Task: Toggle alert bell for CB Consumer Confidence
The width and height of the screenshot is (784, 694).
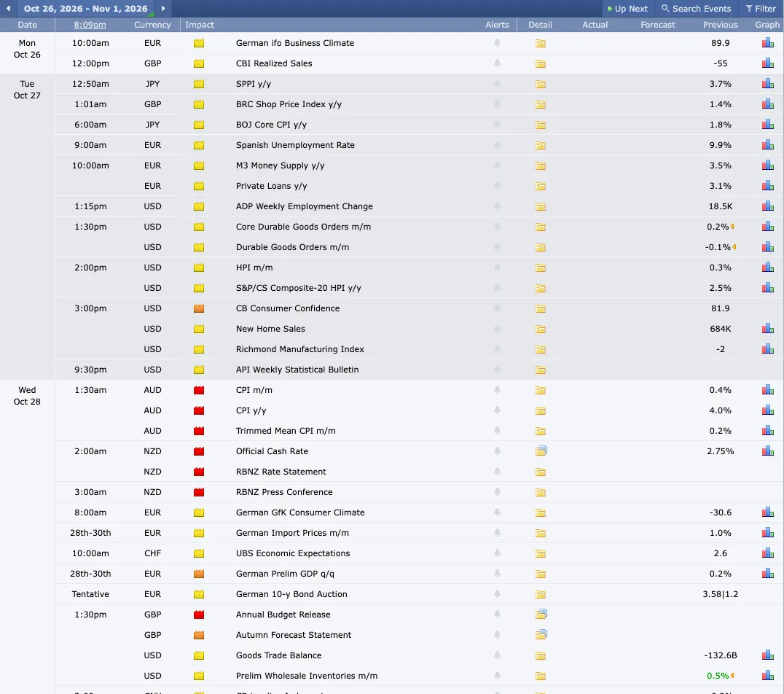Action: pos(497,308)
